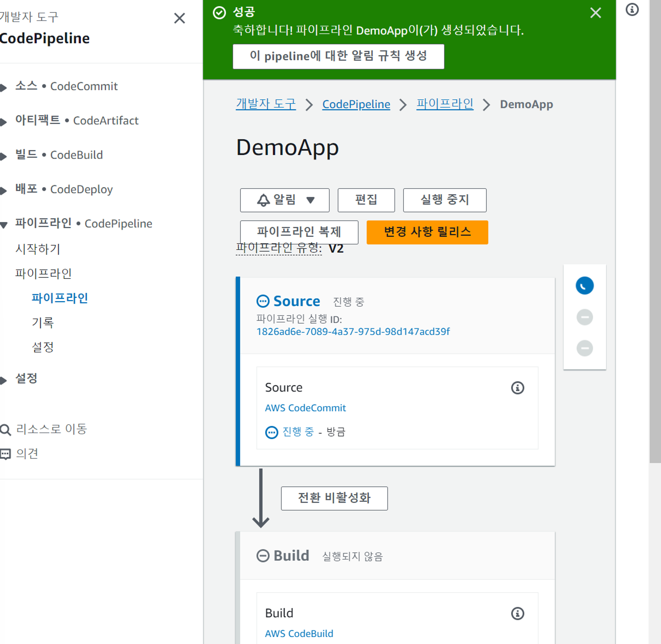This screenshot has width=661, height=644.
Task: Open the pipeline execution ID link 1826ad6e
Action: point(353,331)
